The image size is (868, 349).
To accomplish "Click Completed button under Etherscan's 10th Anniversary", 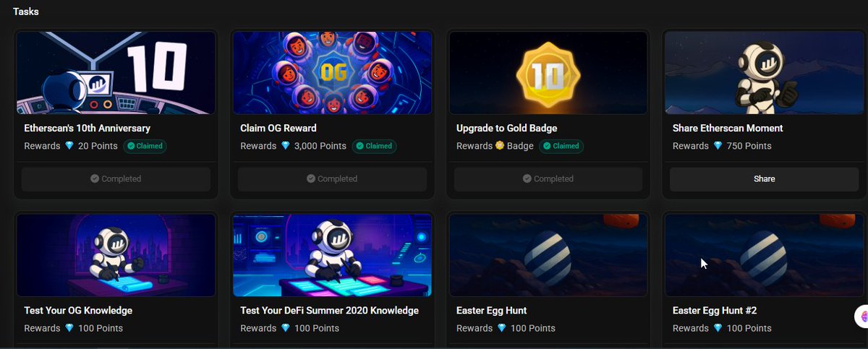I will coord(116,179).
